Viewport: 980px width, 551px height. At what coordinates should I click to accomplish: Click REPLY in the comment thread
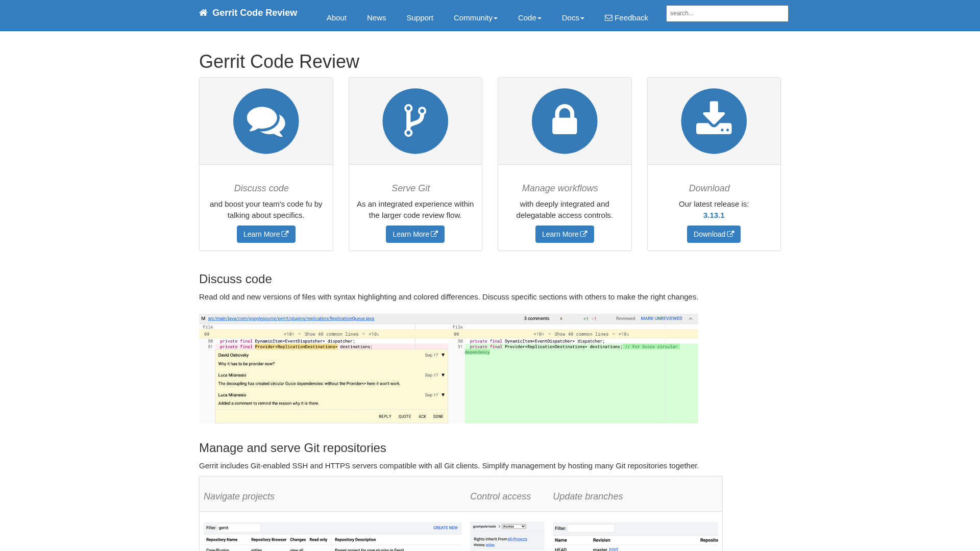tap(384, 416)
